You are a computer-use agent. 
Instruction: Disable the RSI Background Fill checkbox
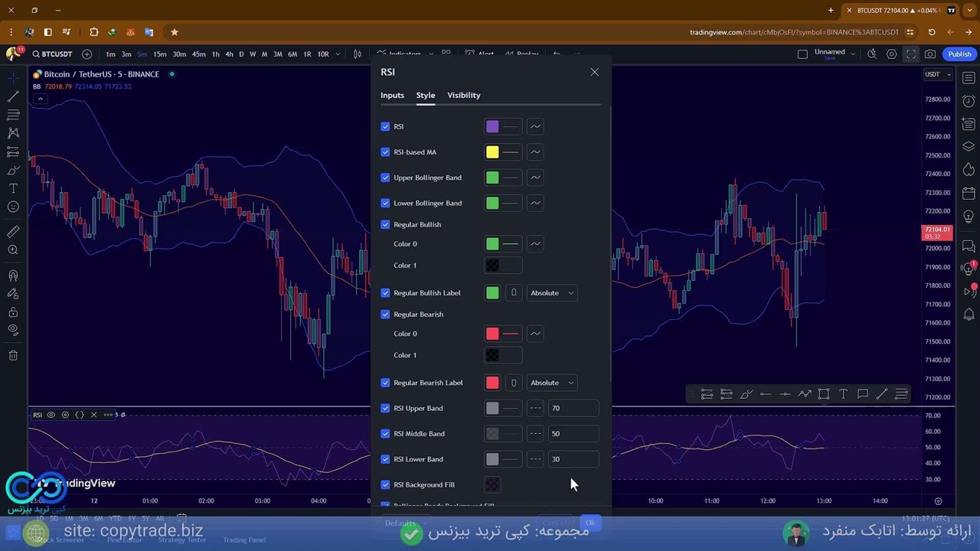tap(385, 485)
